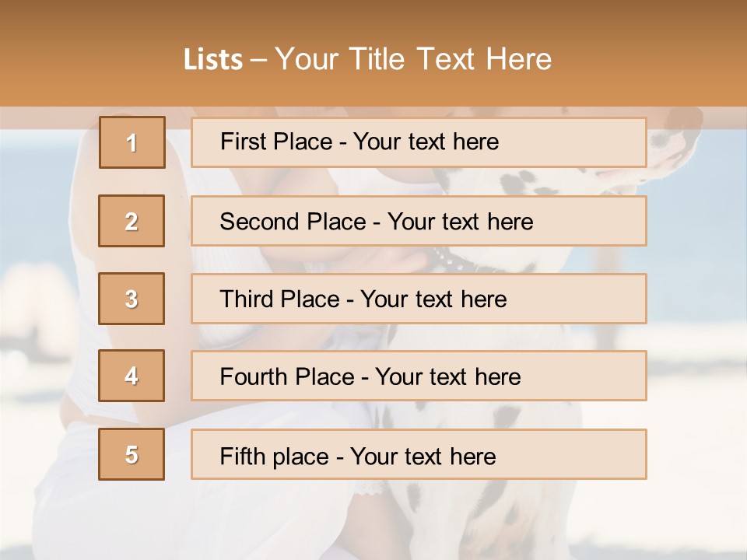Select the number 1 box
Image resolution: width=747 pixels, height=560 pixels.
click(132, 142)
